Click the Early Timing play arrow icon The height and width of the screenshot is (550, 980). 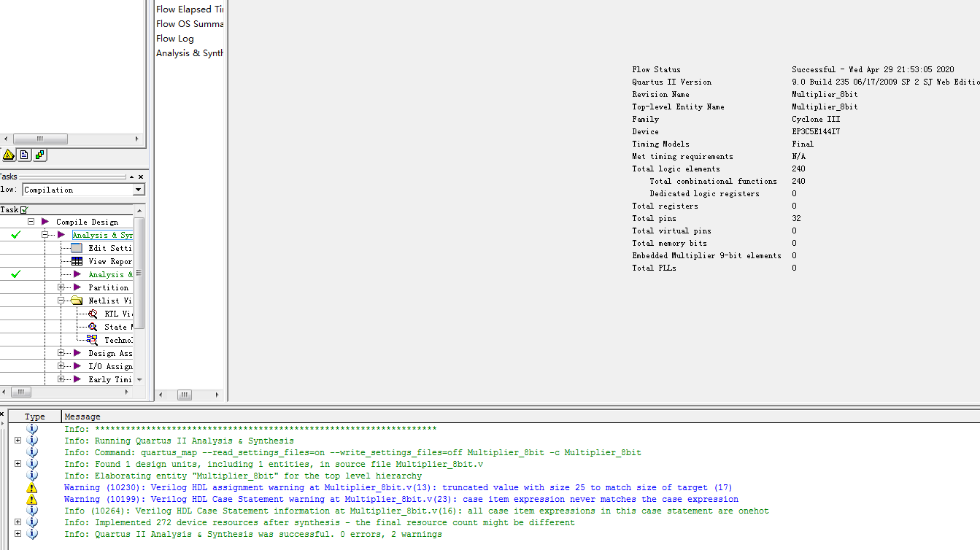click(77, 379)
